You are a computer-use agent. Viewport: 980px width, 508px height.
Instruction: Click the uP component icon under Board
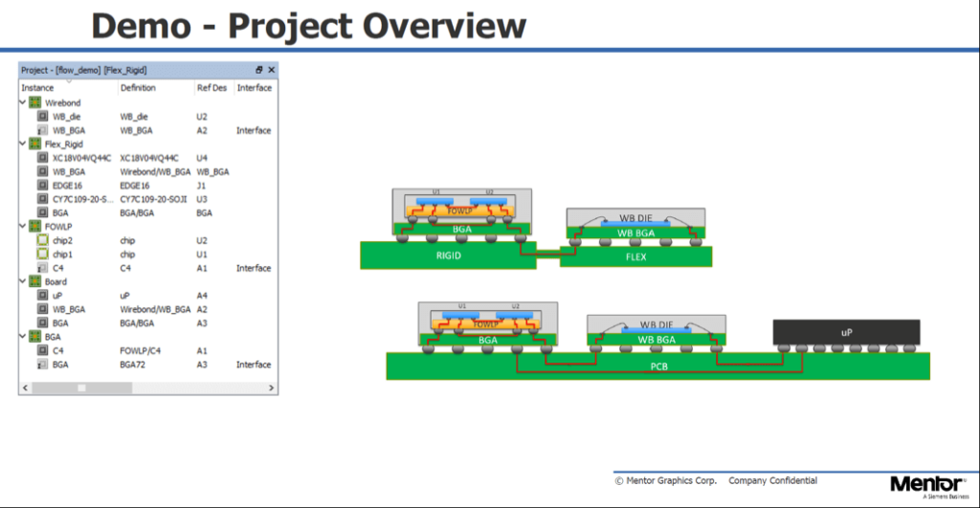point(42,296)
